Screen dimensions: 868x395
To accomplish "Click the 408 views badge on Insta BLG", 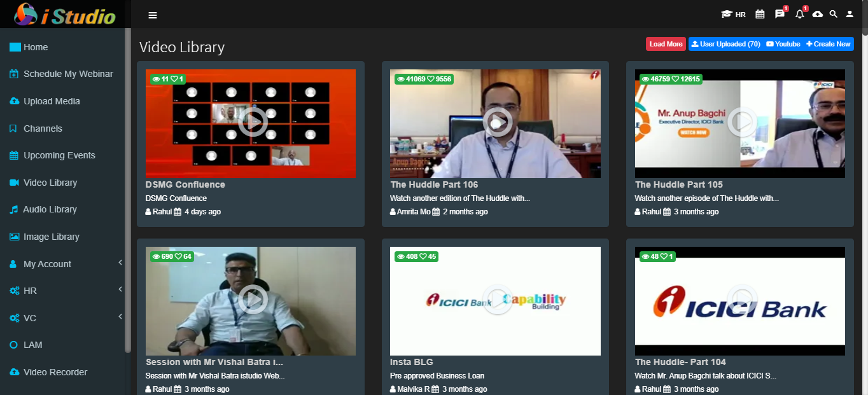I will 416,256.
